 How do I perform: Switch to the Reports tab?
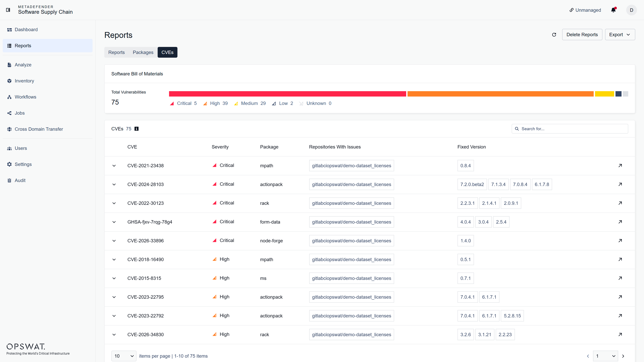point(117,52)
